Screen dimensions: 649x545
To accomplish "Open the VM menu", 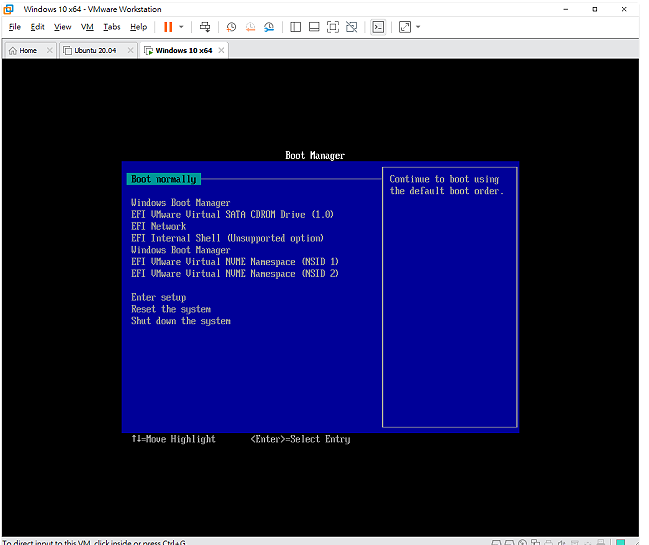I will 87,27.
